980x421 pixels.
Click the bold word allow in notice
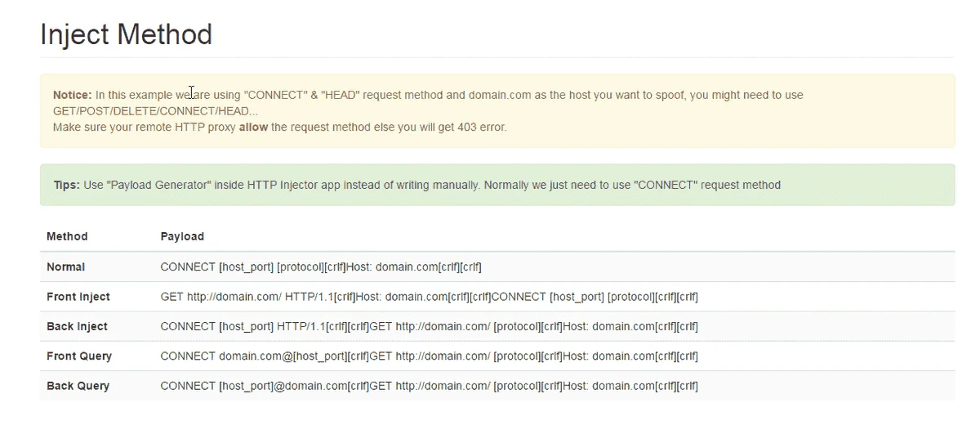click(253, 127)
